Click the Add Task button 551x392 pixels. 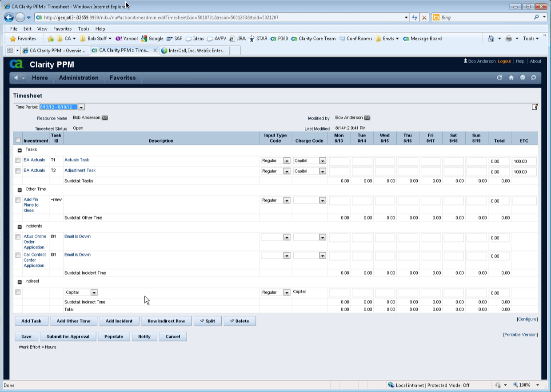point(31,321)
